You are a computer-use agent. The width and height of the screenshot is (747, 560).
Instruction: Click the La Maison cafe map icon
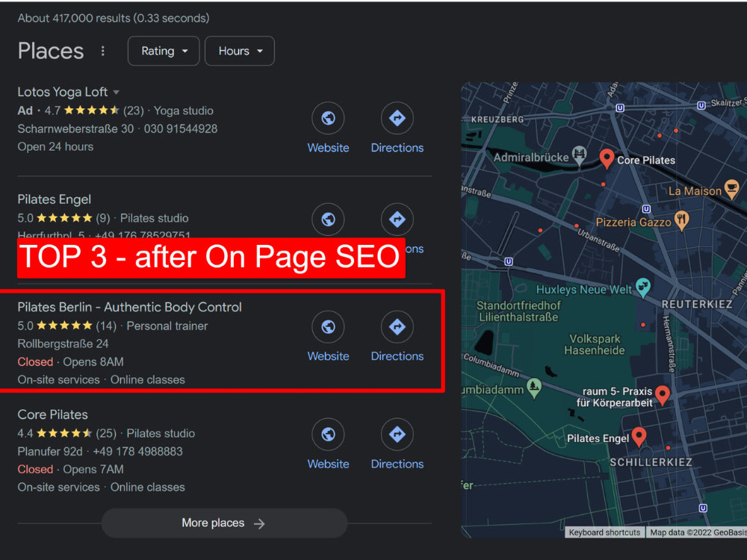pos(731,189)
